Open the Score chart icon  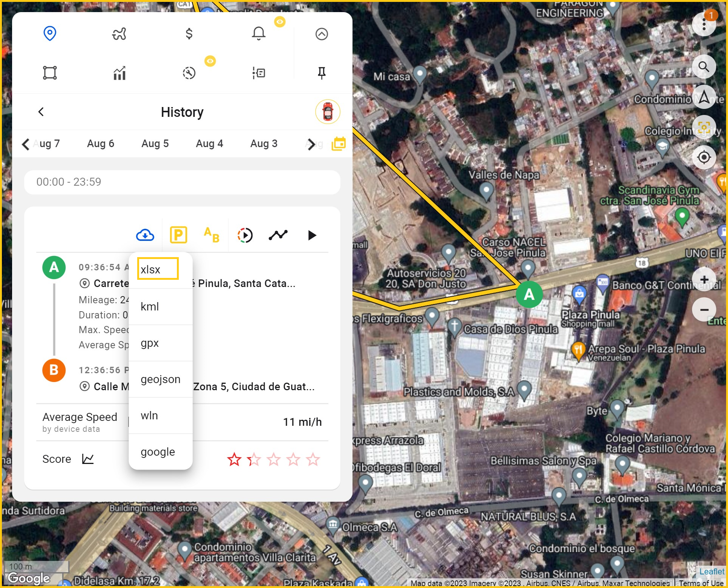(88, 459)
